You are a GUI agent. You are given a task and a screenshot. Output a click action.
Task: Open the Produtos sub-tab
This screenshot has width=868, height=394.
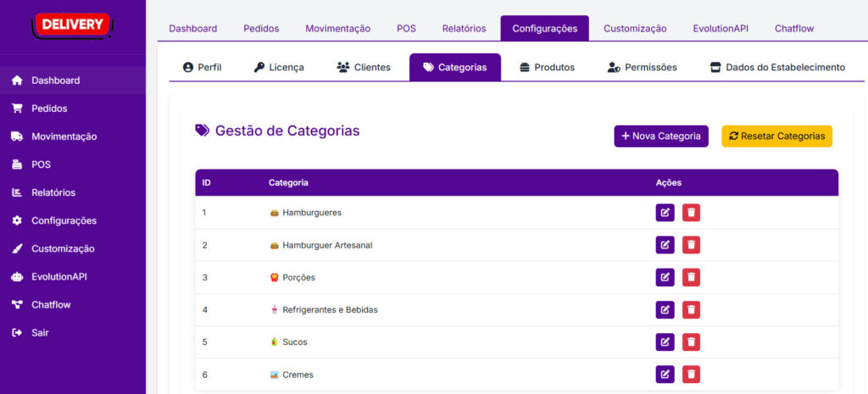click(547, 68)
